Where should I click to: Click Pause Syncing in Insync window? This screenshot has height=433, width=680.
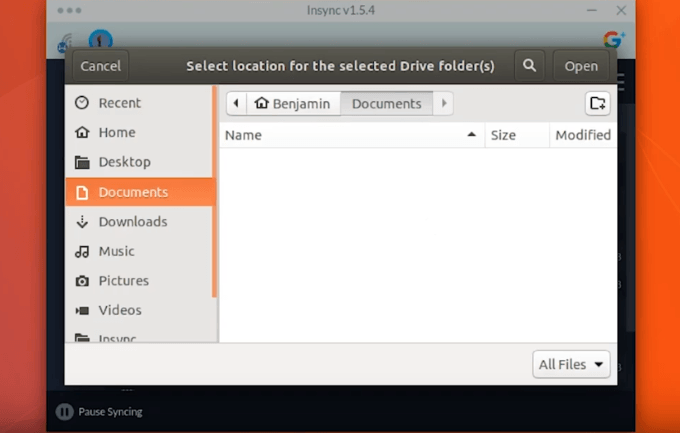[x=99, y=411]
